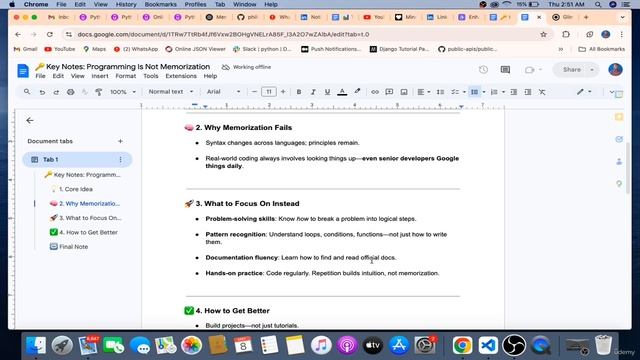Bookmark this page with the star icon
Image resolution: width=640 pixels, height=360 pixels.
point(543,35)
